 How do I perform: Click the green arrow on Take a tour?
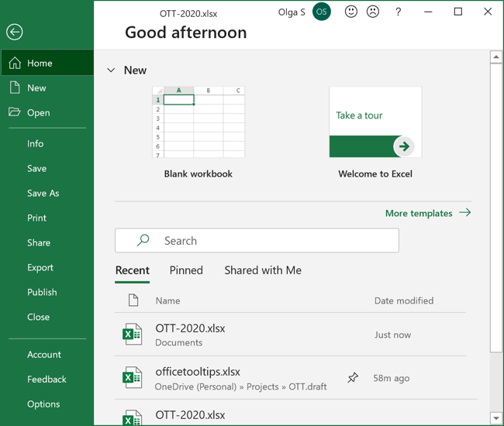point(402,146)
